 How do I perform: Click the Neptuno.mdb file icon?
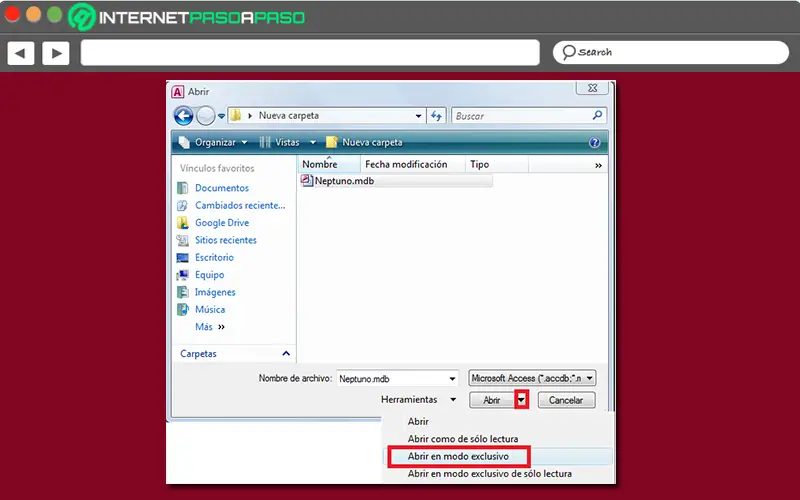point(306,180)
